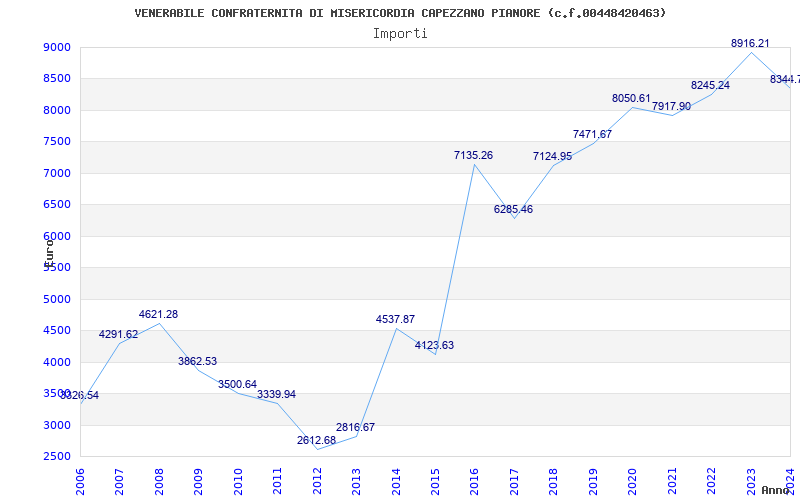This screenshot has width=800, height=500.
Task: Click x-axis year 2014
Action: click(396, 482)
